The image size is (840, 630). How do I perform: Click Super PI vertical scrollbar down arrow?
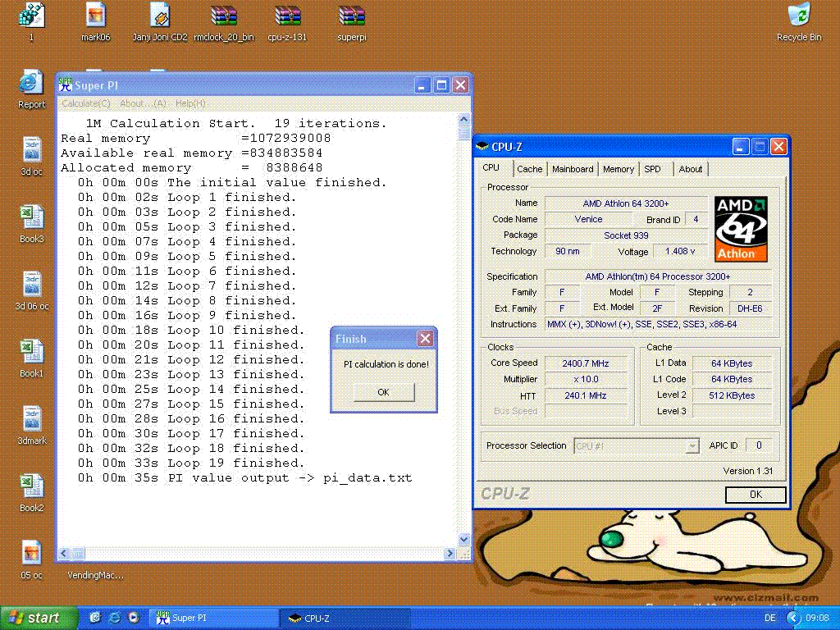[464, 540]
